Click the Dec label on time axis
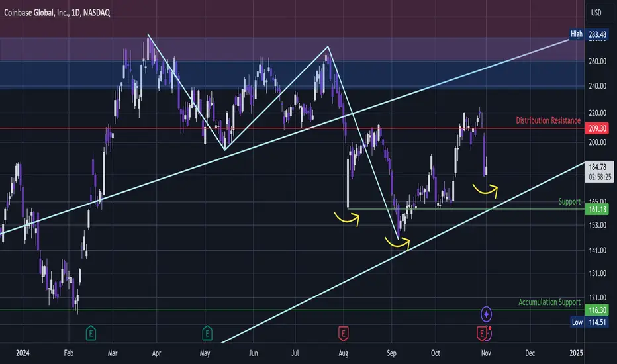 pyautogui.click(x=530, y=353)
